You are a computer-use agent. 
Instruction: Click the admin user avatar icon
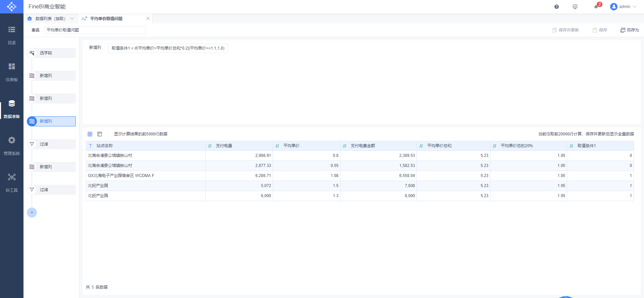point(614,7)
